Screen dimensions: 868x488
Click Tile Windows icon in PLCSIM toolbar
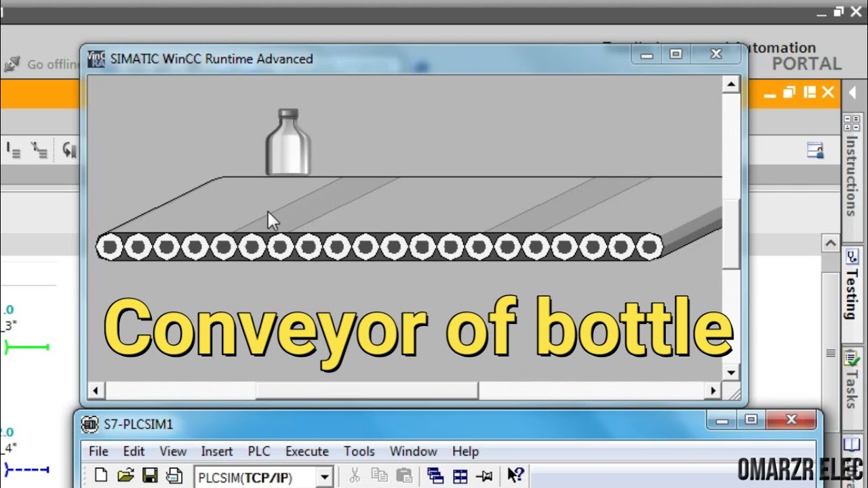[460, 476]
